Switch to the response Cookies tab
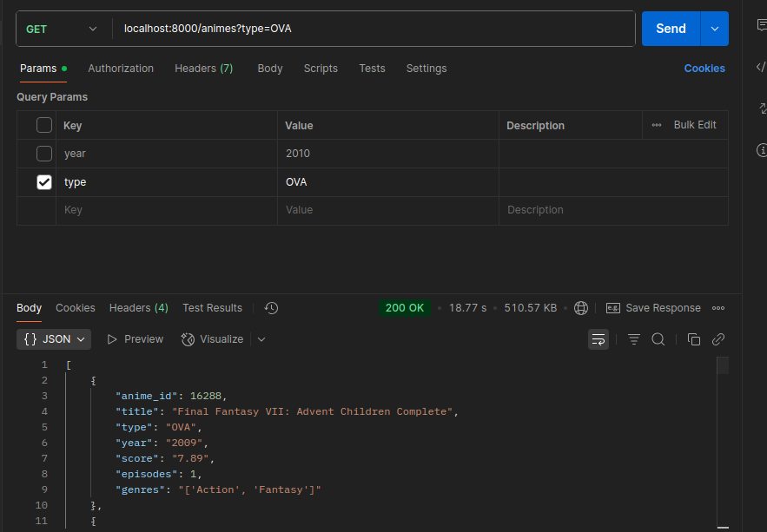Image resolution: width=767 pixels, height=532 pixels. 76,308
